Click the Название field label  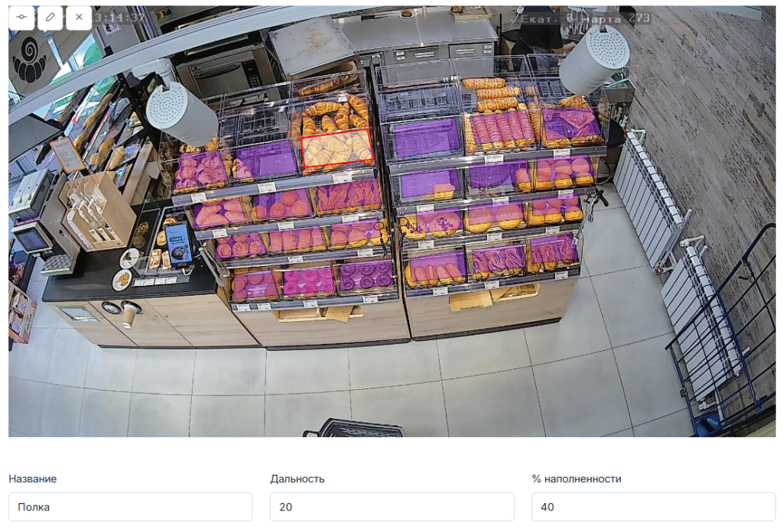(x=32, y=478)
